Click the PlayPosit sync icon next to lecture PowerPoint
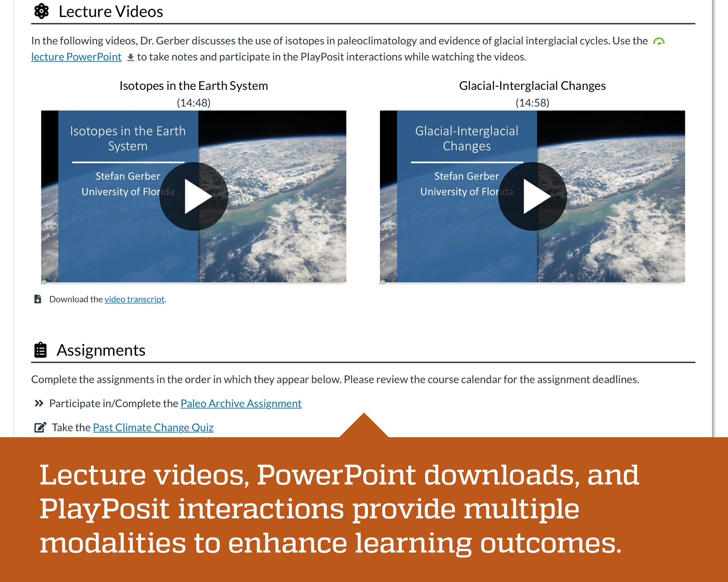The width and height of the screenshot is (728, 582). (660, 41)
